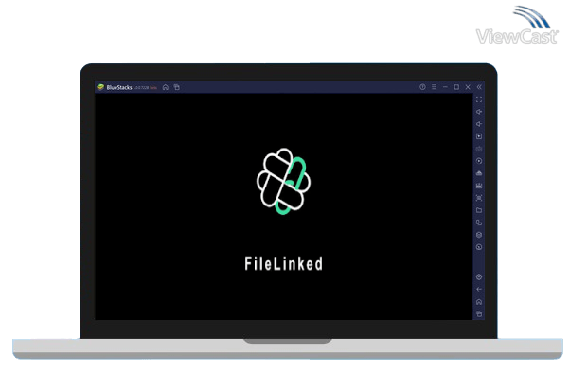Open the multi-instance manager hexagon icon
The image size is (570, 392).
pyautogui.click(x=479, y=235)
